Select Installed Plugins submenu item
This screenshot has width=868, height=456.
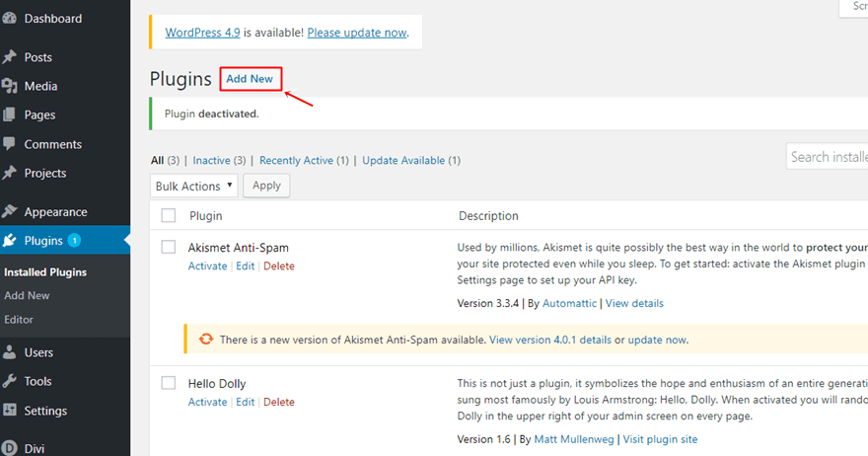click(45, 272)
